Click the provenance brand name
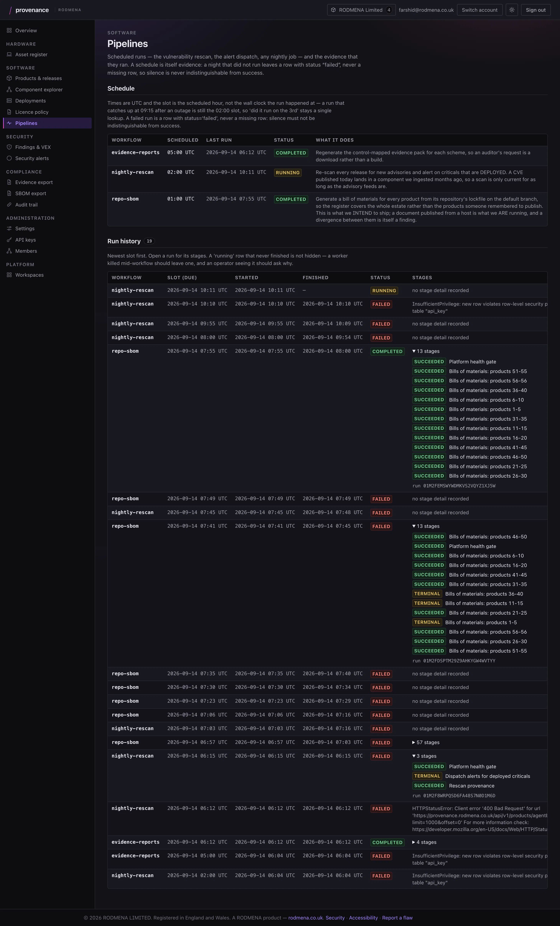This screenshot has height=926, width=560. pyautogui.click(x=32, y=10)
